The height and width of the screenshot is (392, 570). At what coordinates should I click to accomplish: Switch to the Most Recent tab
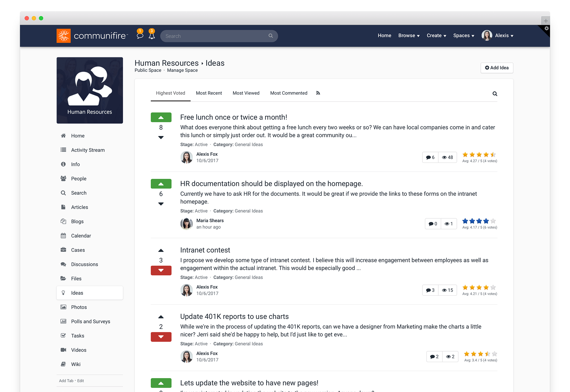click(x=209, y=93)
